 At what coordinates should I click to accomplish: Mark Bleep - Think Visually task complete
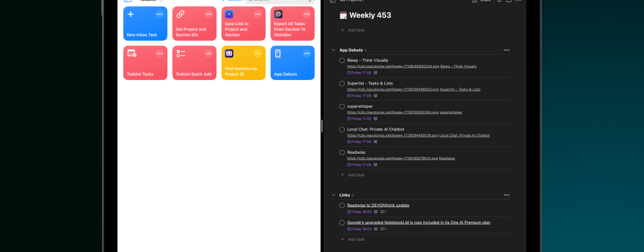(342, 60)
